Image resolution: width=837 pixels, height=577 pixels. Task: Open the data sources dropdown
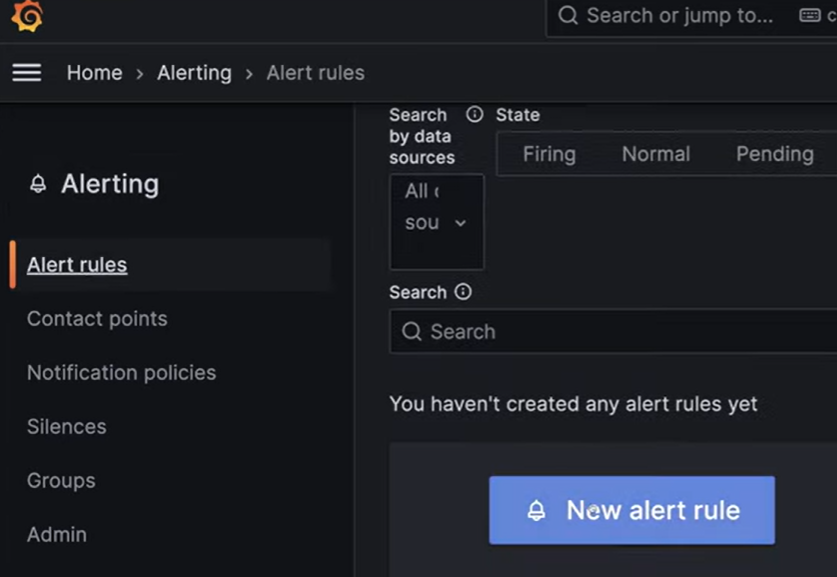(437, 222)
